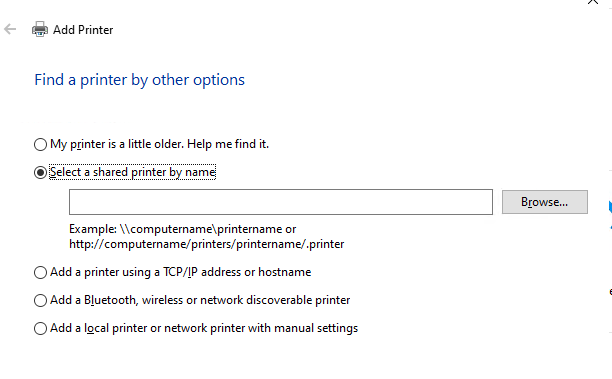Choose the 'Select a shared printer by name' radio button
This screenshot has height=379, width=612.
[40, 173]
